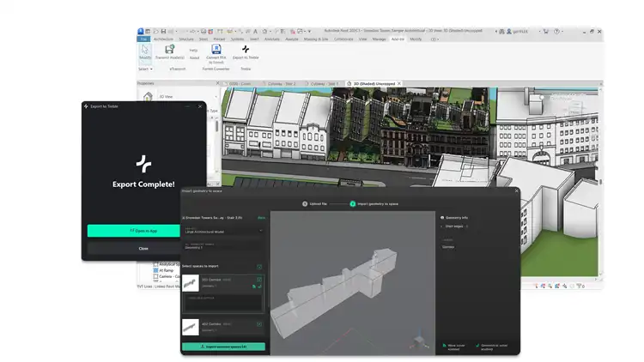Open the Large Architectural Model dropdown
The width and height of the screenshot is (644, 362).
tap(222, 231)
